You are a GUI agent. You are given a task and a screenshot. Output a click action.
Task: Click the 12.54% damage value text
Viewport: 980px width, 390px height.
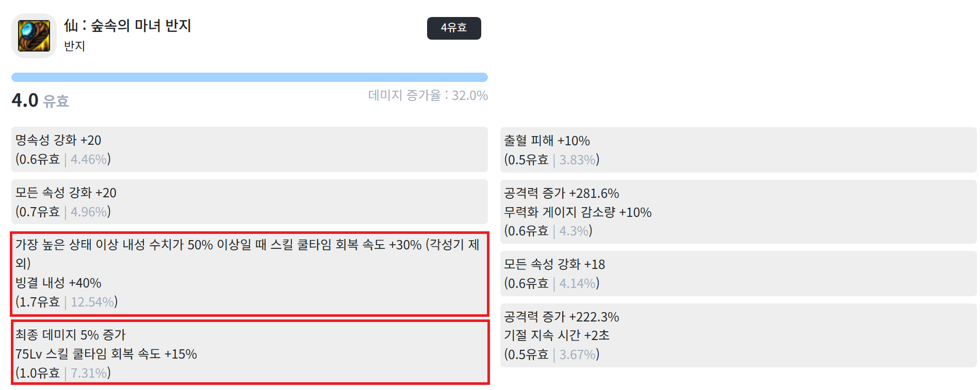[92, 302]
